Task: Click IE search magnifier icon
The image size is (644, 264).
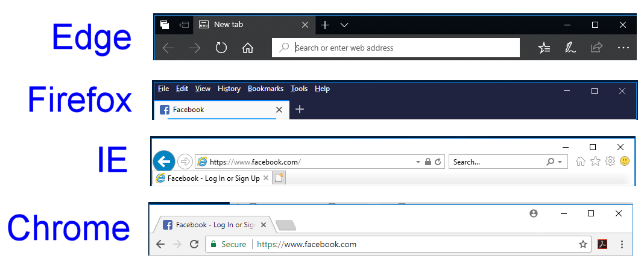Action: (x=551, y=162)
